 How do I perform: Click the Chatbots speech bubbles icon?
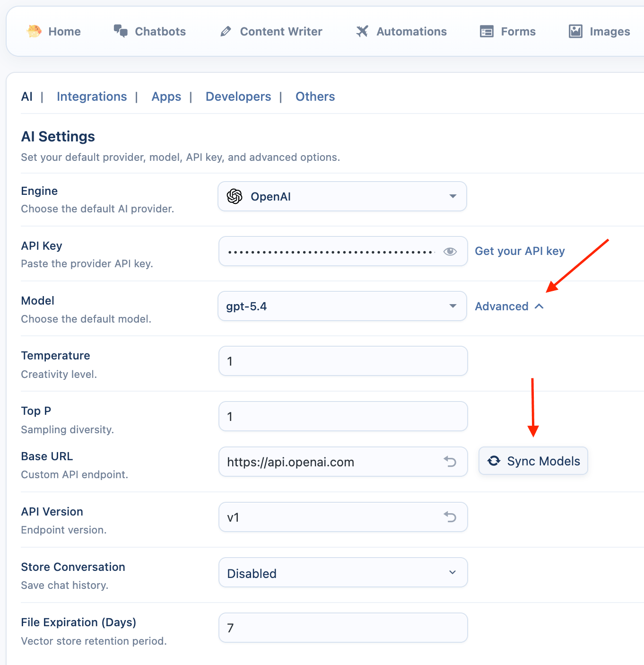(x=121, y=31)
